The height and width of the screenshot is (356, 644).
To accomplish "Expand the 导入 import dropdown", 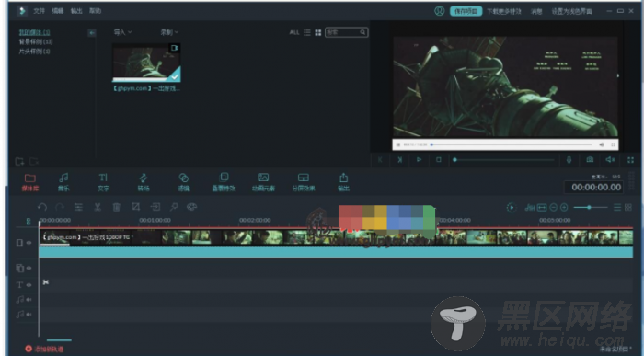I will tap(122, 32).
